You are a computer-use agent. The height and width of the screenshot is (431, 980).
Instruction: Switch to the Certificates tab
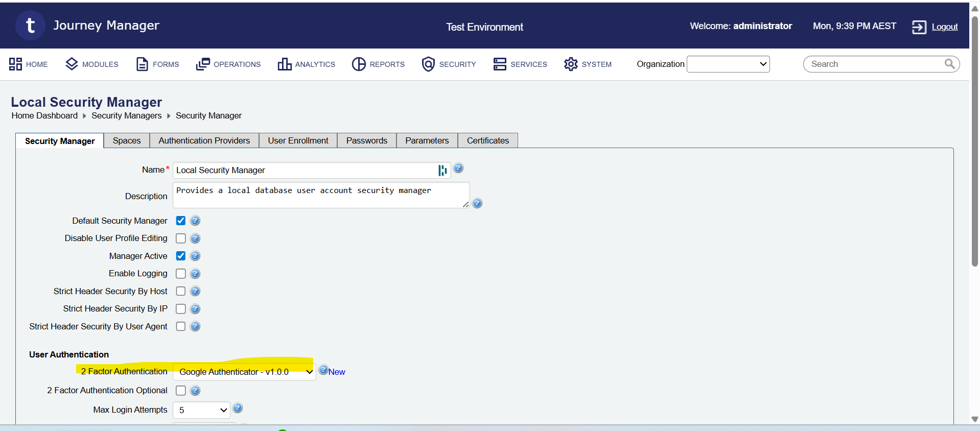pyautogui.click(x=487, y=140)
